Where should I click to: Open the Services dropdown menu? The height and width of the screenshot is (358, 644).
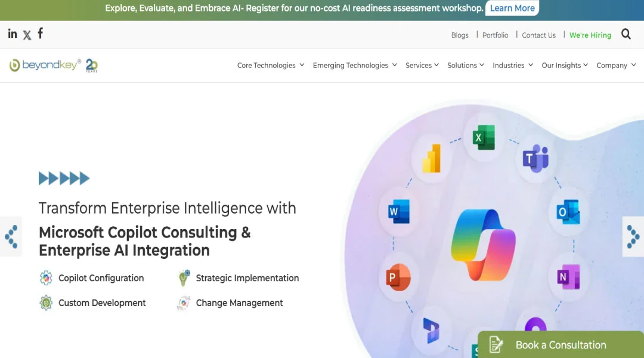(422, 66)
